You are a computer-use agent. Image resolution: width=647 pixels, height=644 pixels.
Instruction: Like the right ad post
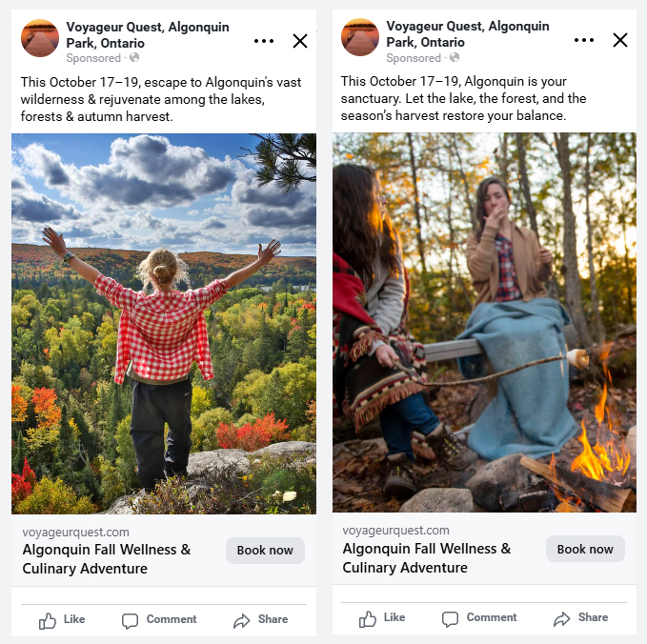pos(382,618)
